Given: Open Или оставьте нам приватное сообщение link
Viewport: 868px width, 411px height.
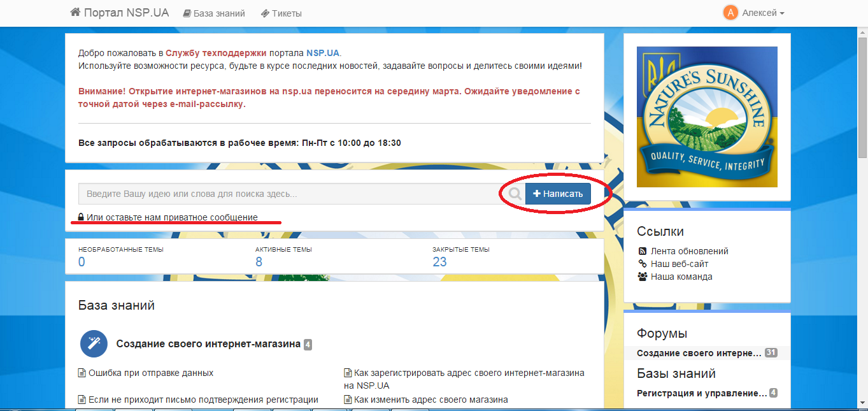Looking at the screenshot, I should coord(172,217).
